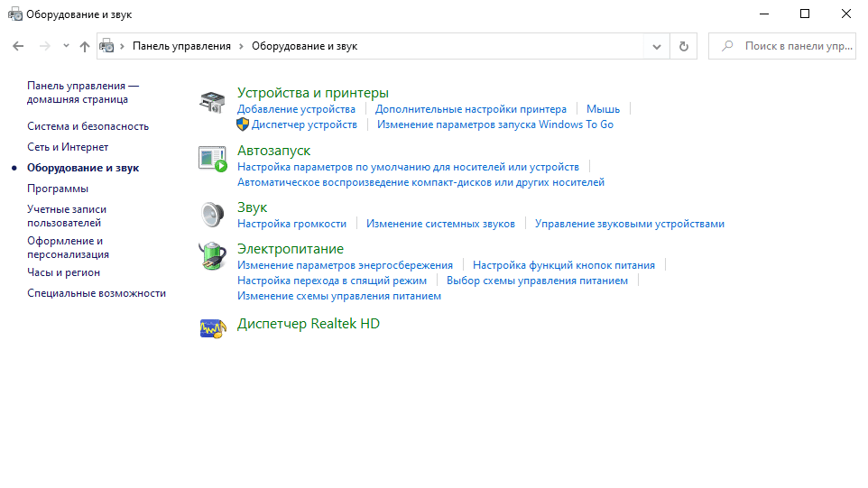Click the Realtek HD Manager icon
868x488 pixels.
click(x=211, y=328)
